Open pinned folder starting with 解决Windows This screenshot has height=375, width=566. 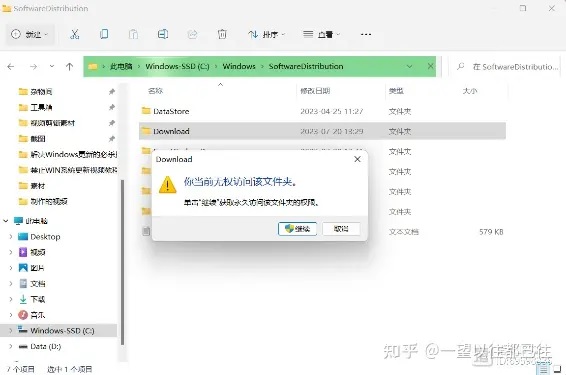tap(68, 154)
